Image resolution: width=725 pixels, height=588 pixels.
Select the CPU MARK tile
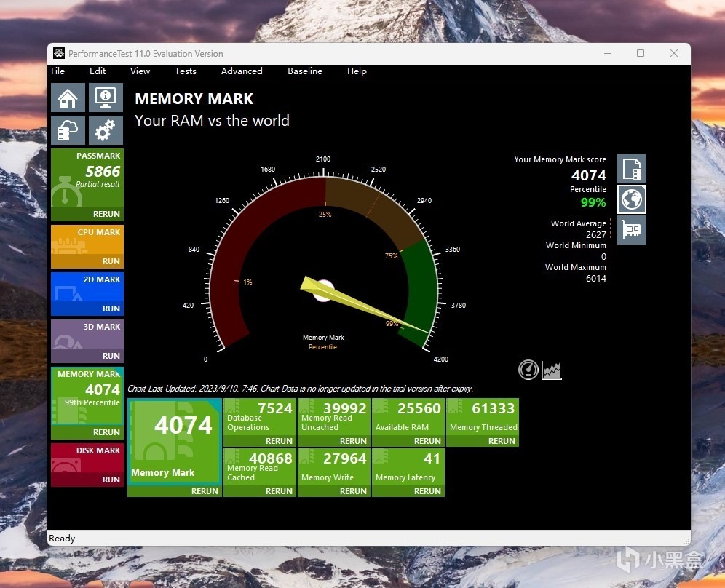pyautogui.click(x=87, y=240)
